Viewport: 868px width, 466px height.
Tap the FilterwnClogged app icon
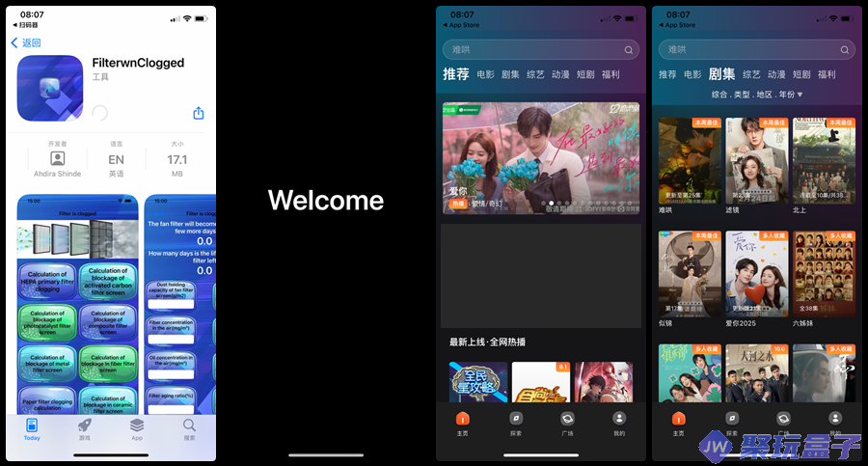[x=50, y=88]
